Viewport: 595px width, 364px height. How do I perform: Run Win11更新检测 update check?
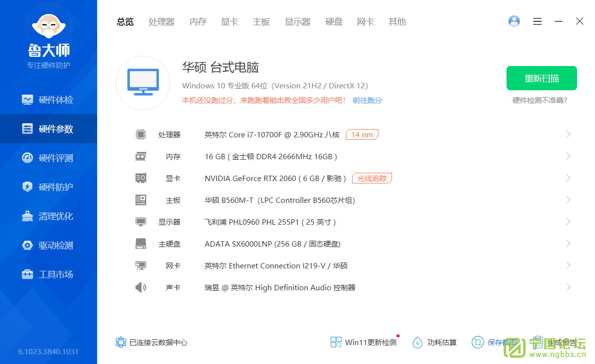(363, 342)
